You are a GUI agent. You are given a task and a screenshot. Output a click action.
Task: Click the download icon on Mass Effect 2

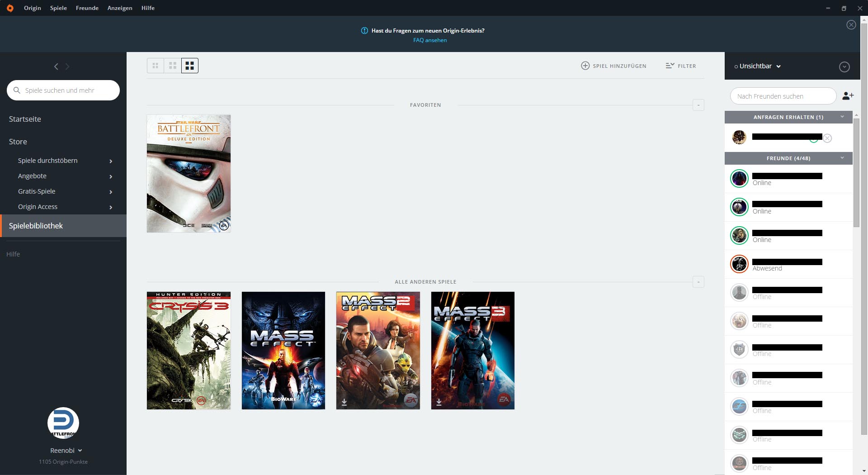(344, 402)
